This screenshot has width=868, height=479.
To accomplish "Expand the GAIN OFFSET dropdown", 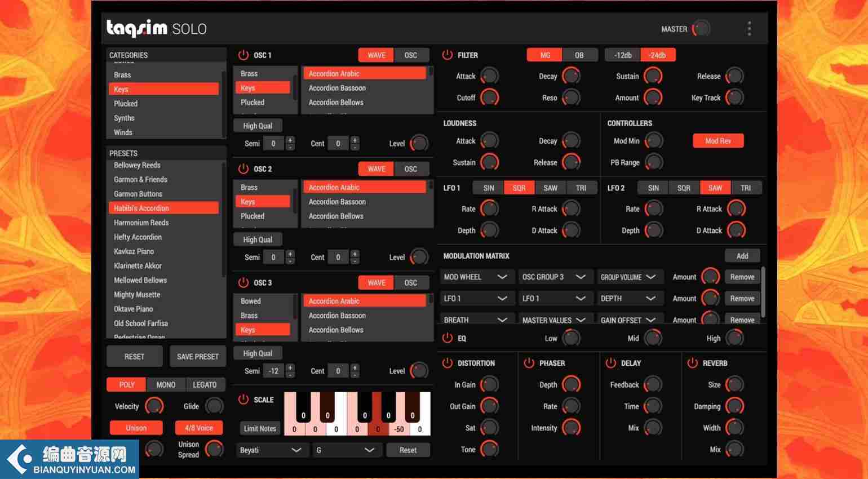I will click(630, 319).
